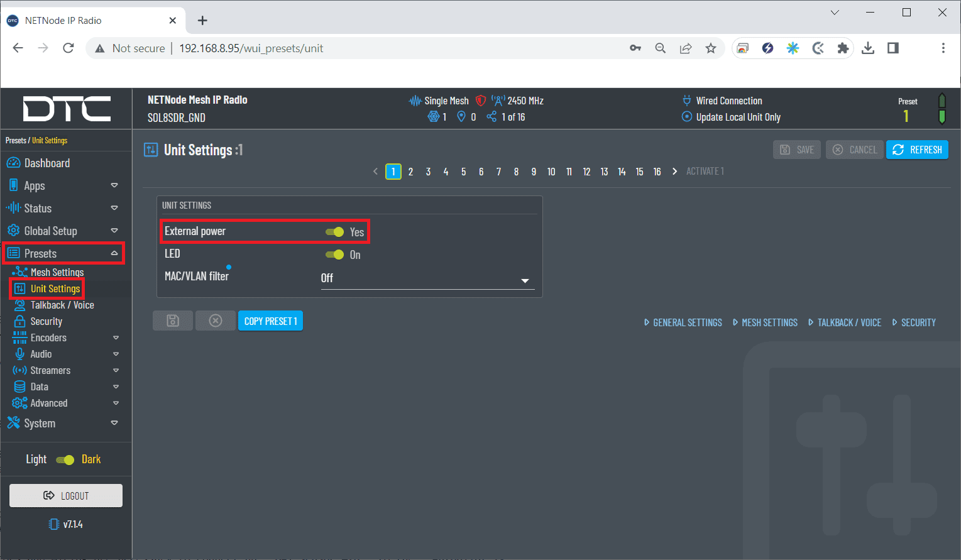The image size is (961, 560).
Task: Select Talkback / Voice in sidebar
Action: pos(62,305)
